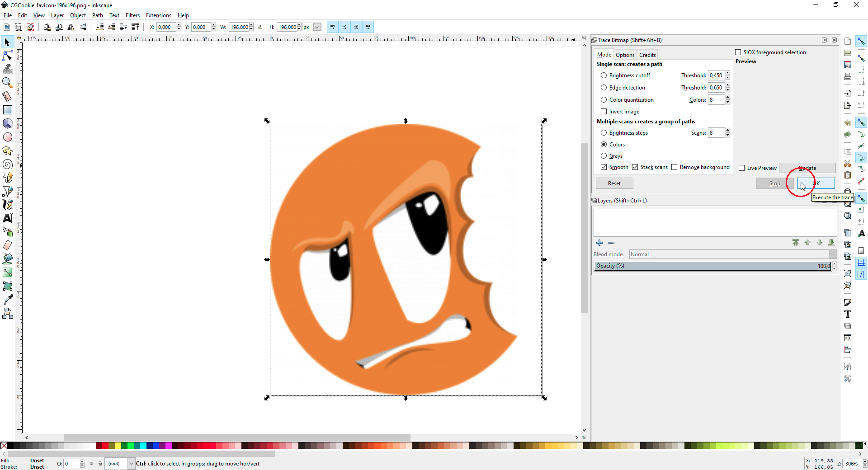Delete current layer with minus icon

tap(611, 243)
